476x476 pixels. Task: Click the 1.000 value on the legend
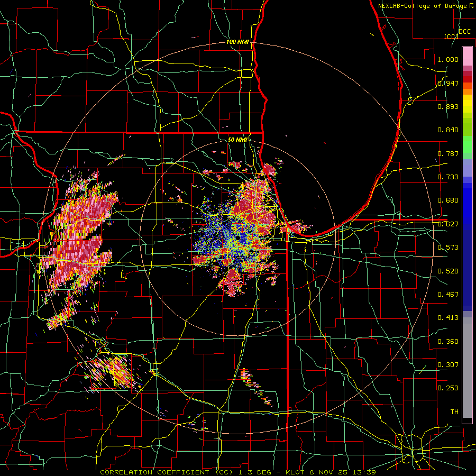click(x=448, y=59)
